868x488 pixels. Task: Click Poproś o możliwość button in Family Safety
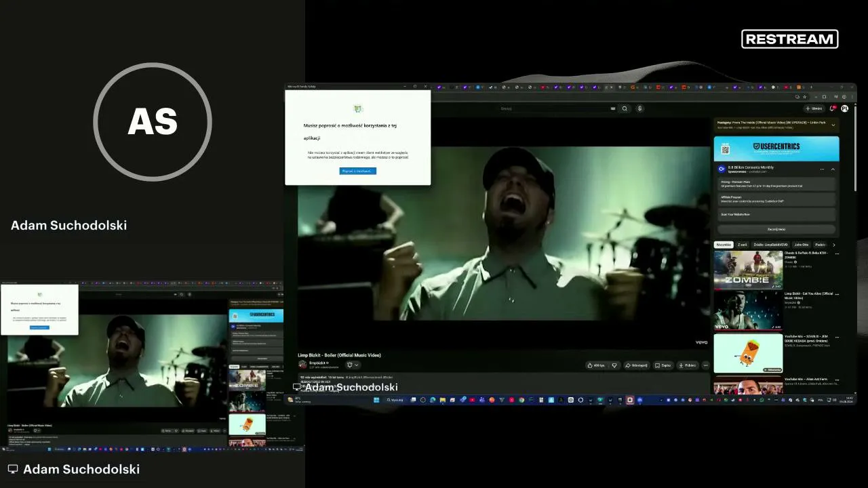357,171
